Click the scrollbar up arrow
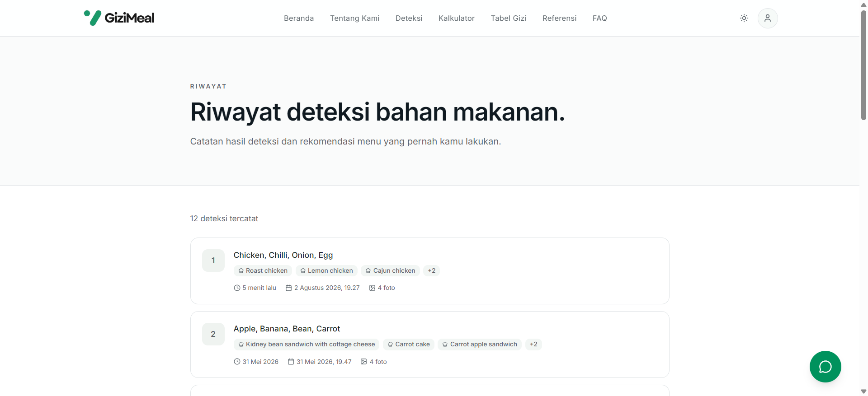 click(863, 5)
